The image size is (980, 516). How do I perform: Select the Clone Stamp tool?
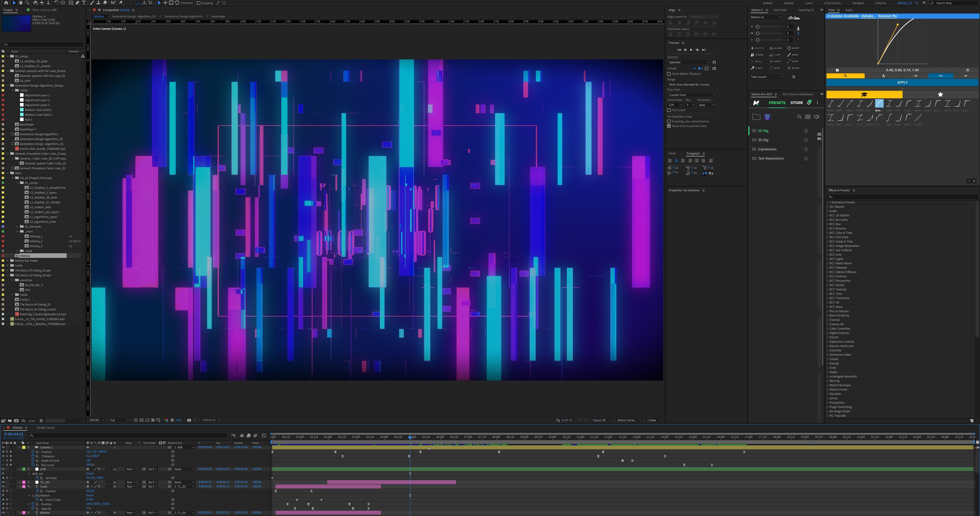click(x=98, y=3)
